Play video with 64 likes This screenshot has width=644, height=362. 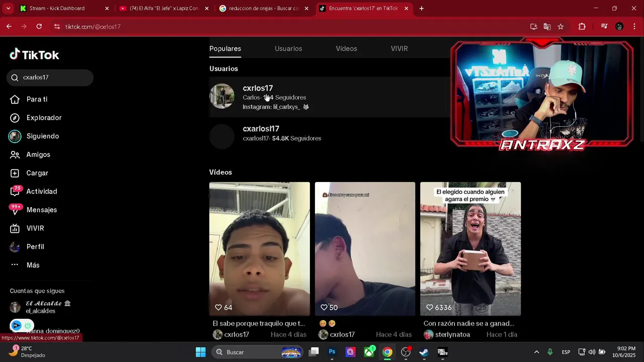pyautogui.click(x=260, y=249)
